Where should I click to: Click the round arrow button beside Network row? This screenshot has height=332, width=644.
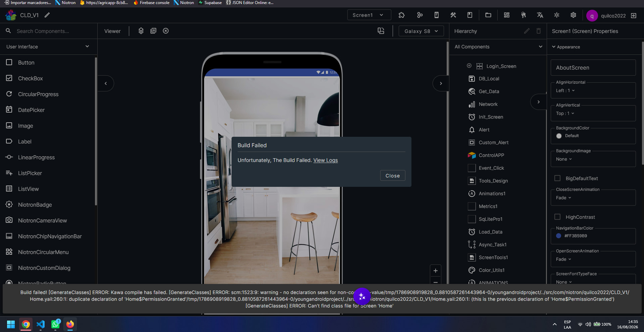pyautogui.click(x=538, y=102)
